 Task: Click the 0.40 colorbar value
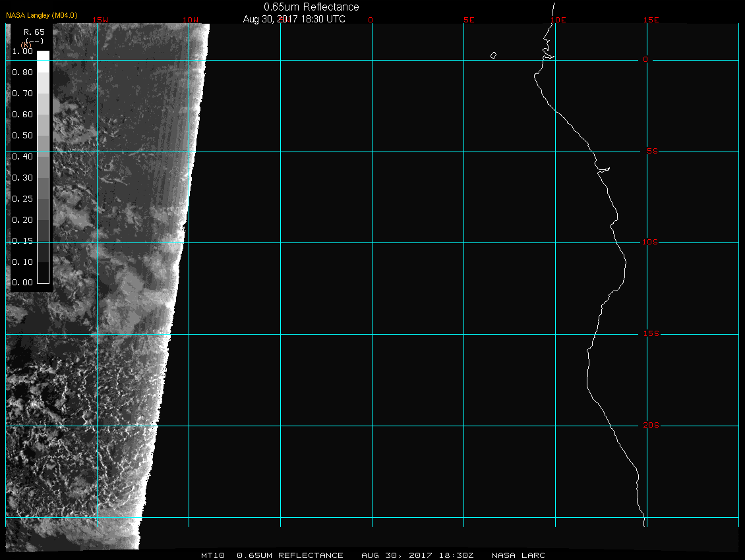(x=22, y=157)
